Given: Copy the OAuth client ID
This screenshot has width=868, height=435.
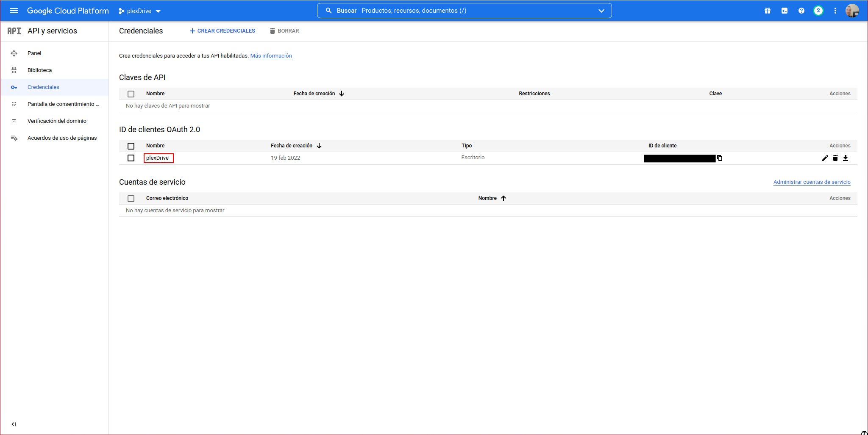Looking at the screenshot, I should coord(720,158).
